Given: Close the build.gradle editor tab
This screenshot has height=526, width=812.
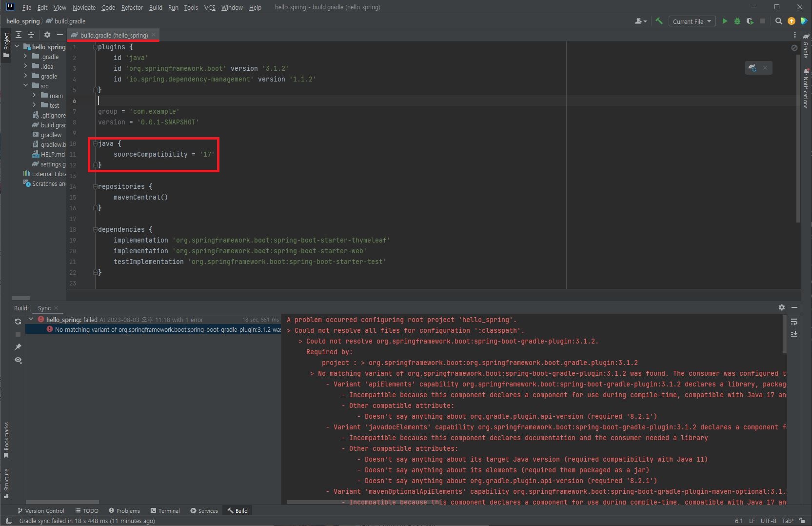Looking at the screenshot, I should click(154, 35).
